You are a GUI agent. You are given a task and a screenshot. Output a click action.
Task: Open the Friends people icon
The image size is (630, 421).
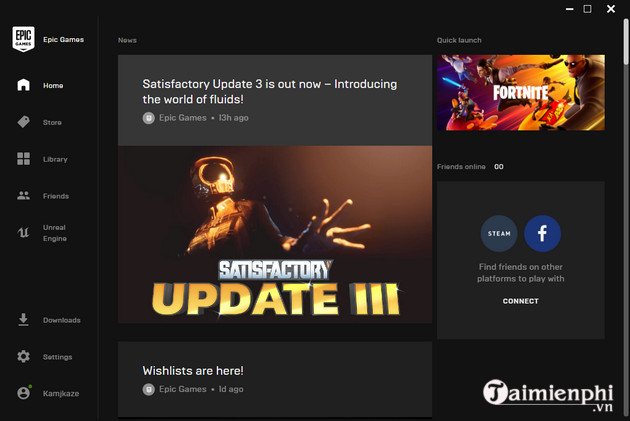(x=23, y=196)
